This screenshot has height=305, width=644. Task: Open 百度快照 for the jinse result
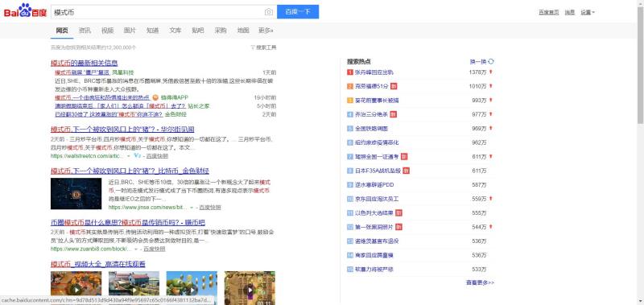tap(210, 208)
